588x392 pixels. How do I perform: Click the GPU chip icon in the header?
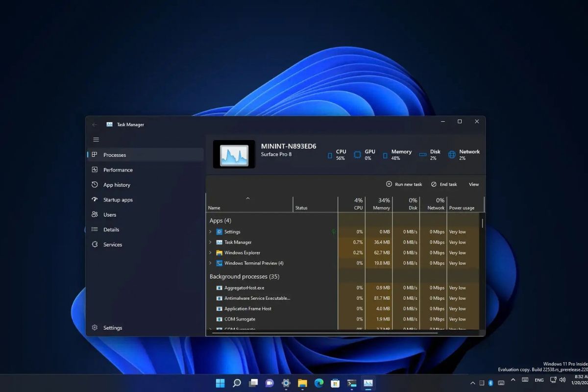pos(358,155)
